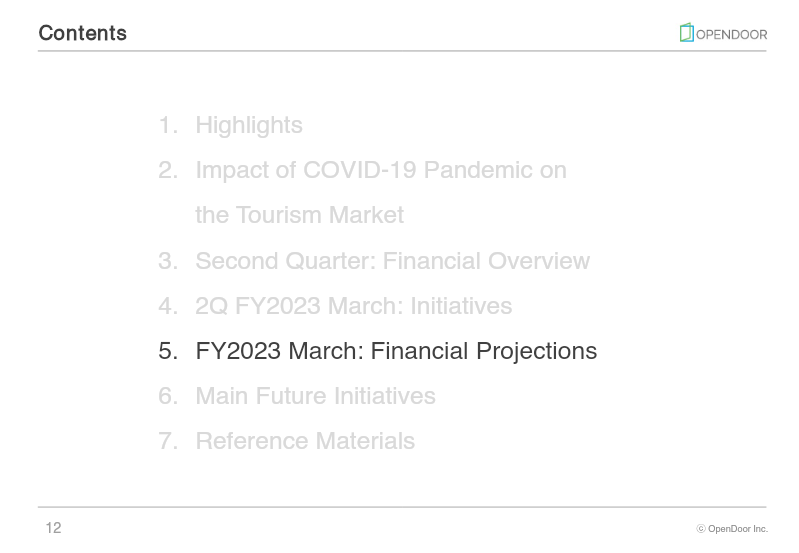The image size is (799, 553).
Task: Click the OPENDOOR logo wordmark text
Action: pyautogui.click(x=731, y=35)
